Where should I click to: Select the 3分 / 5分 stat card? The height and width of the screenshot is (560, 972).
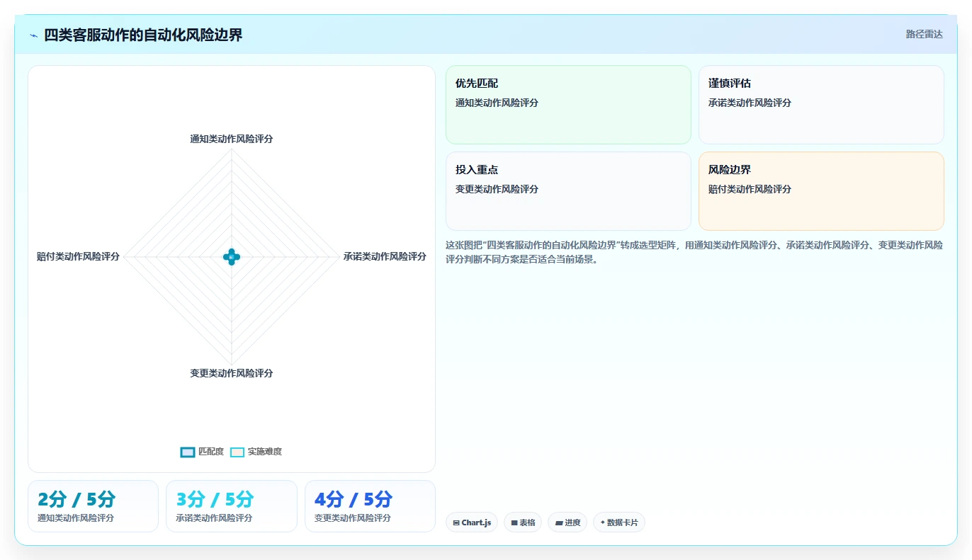point(232,506)
